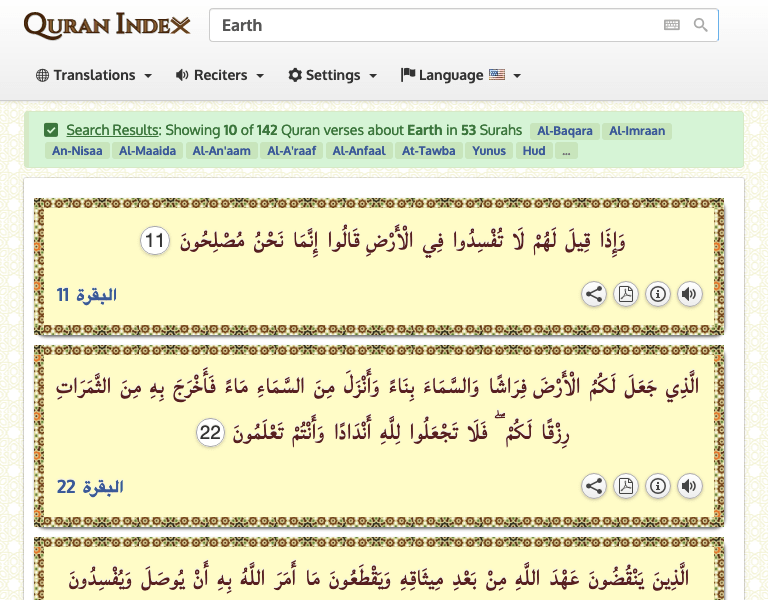Select the Yunus surah tag
768x600 pixels.
(487, 151)
